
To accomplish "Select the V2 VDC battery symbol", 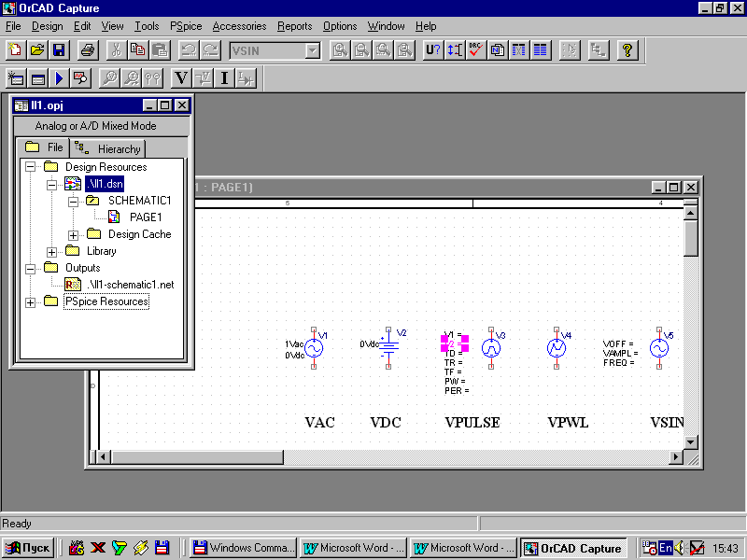I will tap(388, 348).
